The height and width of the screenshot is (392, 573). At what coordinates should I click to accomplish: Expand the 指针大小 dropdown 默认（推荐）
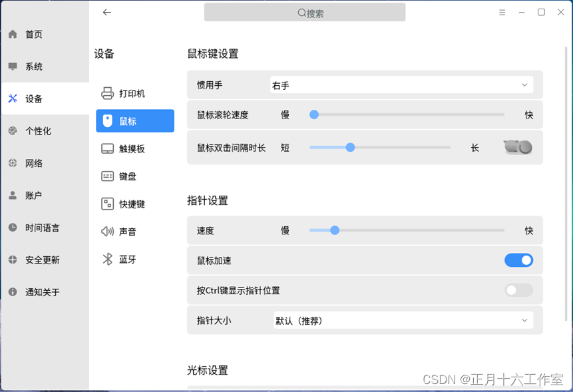(403, 320)
